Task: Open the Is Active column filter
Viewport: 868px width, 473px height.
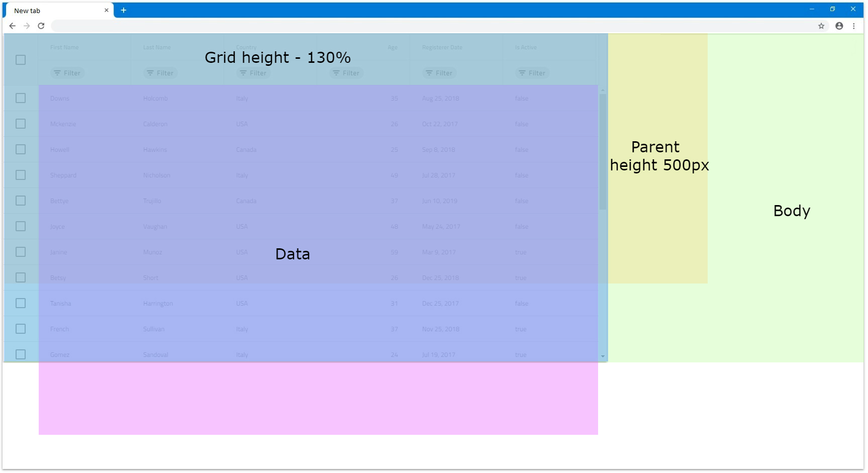Action: click(x=532, y=73)
